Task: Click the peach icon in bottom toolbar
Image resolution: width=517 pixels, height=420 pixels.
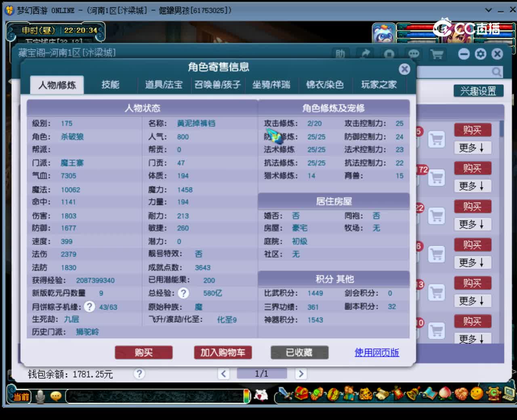Action: coord(445,393)
